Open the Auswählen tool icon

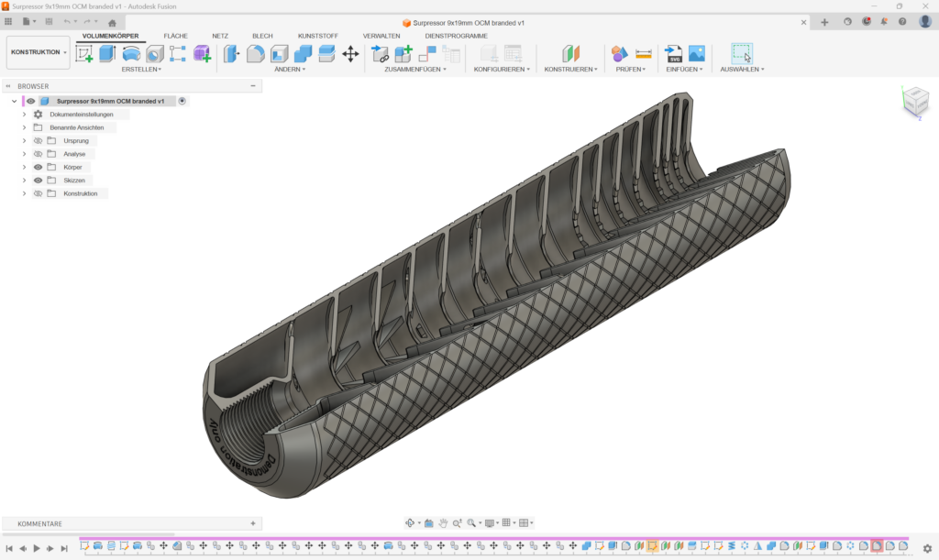741,52
